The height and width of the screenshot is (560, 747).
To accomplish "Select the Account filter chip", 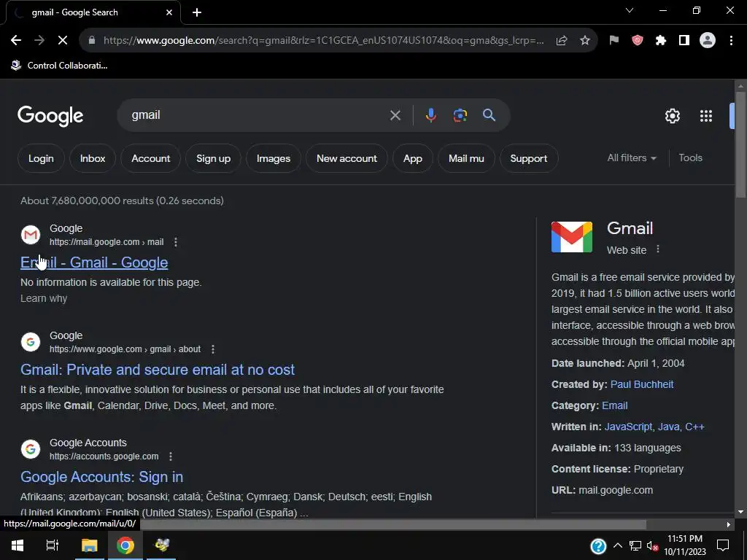I will pos(150,158).
